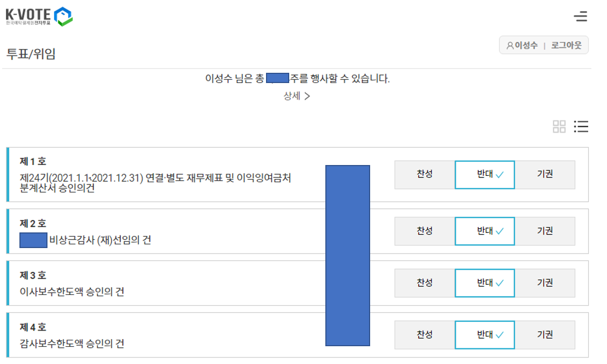
Task: Open the 이사보수한도액 승인의 건 agenda
Action: pyautogui.click(x=72, y=292)
